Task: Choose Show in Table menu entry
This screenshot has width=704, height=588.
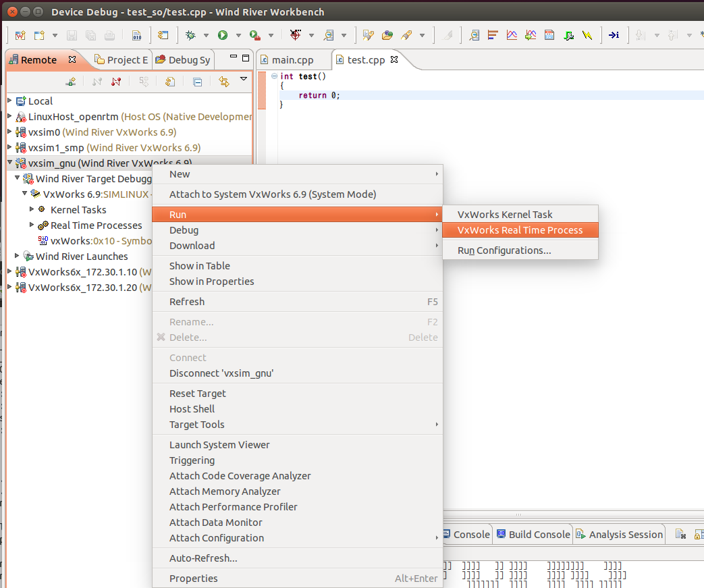Action: 298,266
